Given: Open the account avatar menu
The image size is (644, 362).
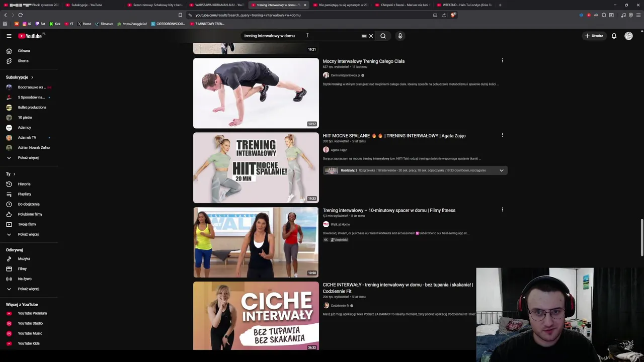Looking at the screenshot, I should 628,36.
